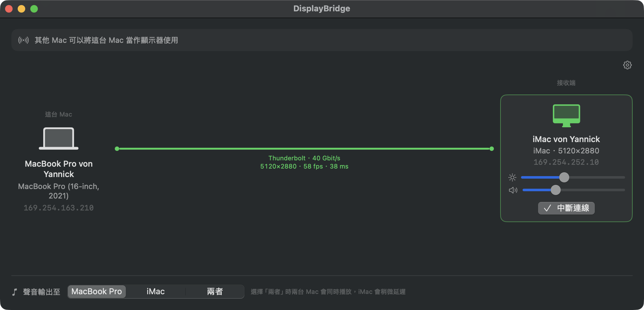Click the iMac von Yannick receiver card title
644x310 pixels.
566,139
